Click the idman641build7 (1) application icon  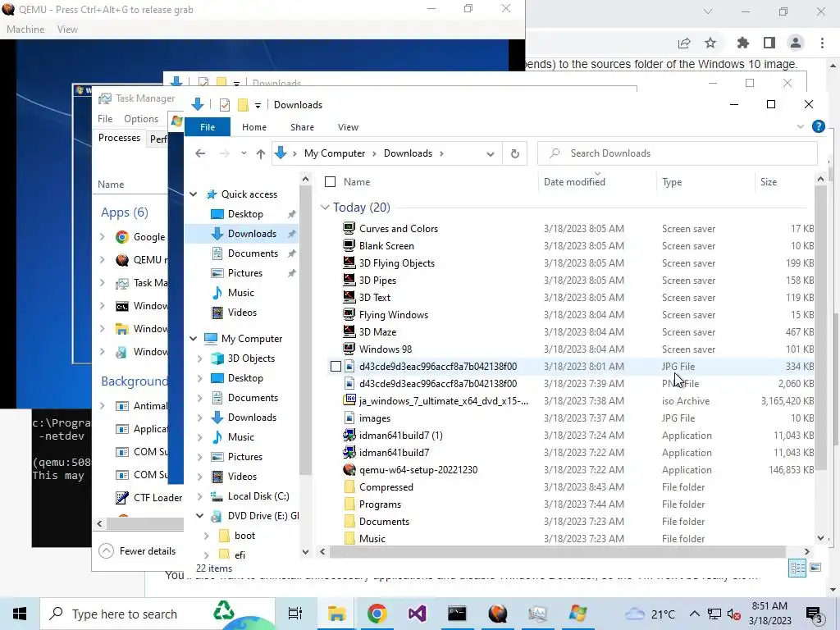click(x=349, y=436)
